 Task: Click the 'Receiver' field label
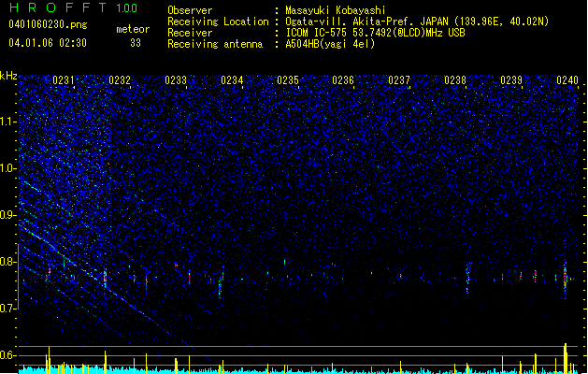click(190, 33)
